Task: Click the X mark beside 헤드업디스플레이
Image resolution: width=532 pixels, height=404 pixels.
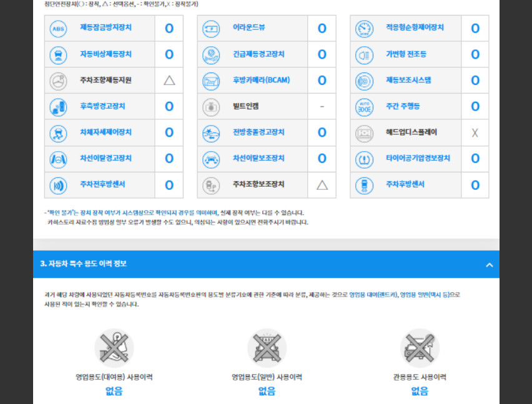Action: [x=475, y=132]
